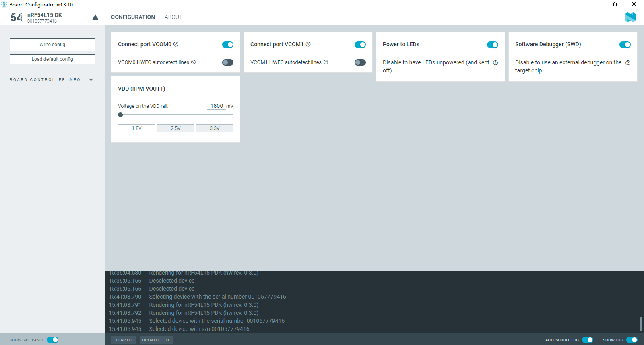Open help icon for Connect port VCOM1
Screen dimensions: 644x345
pos(308,44)
